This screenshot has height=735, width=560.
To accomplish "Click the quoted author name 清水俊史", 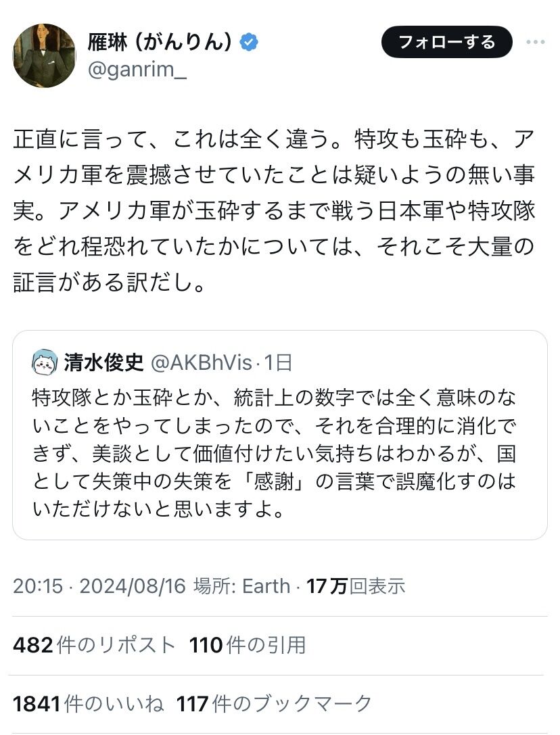I will tap(104, 362).
